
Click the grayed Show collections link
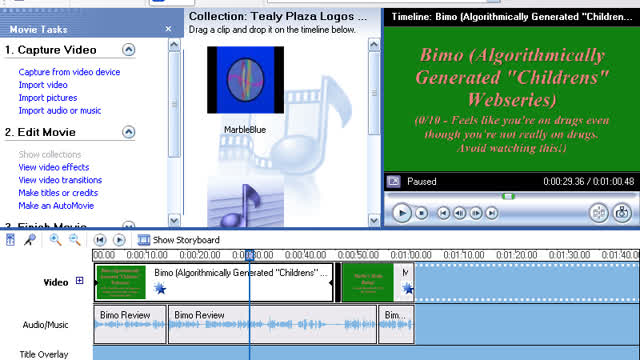[50, 154]
